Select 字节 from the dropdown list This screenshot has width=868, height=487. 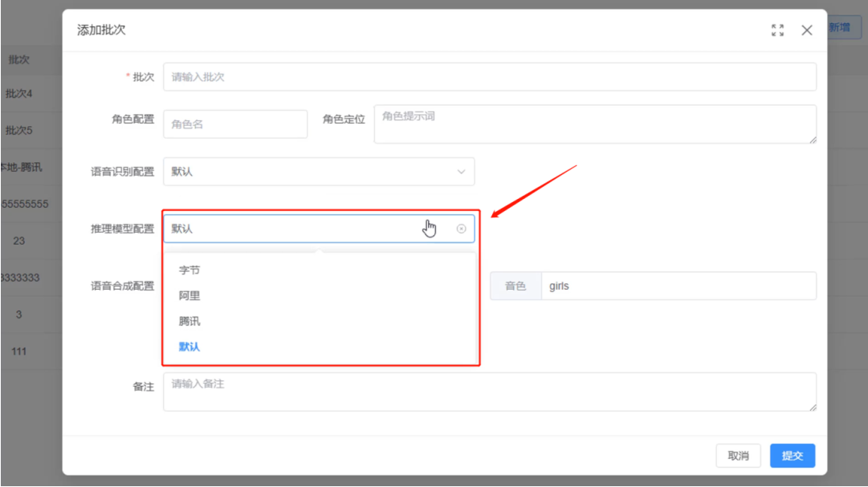320,270
